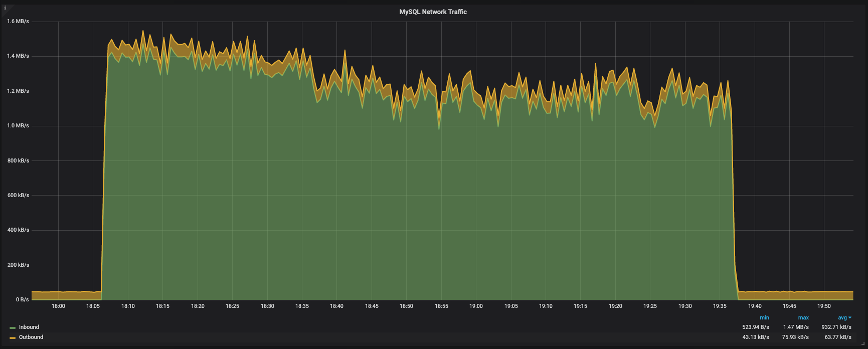Open the green Inbound color swatch
The height and width of the screenshot is (349, 868).
[x=13, y=328]
